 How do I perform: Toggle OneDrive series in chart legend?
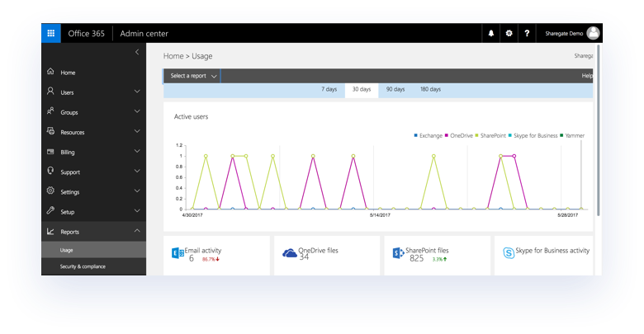[459, 135]
